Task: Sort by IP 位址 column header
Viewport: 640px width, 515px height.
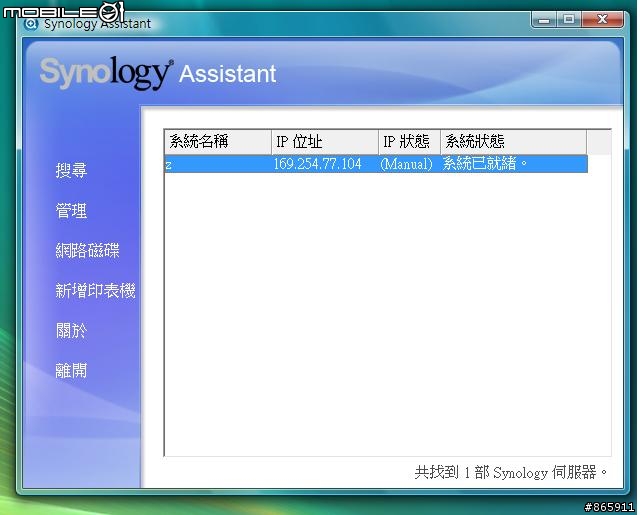Action: [x=325, y=142]
